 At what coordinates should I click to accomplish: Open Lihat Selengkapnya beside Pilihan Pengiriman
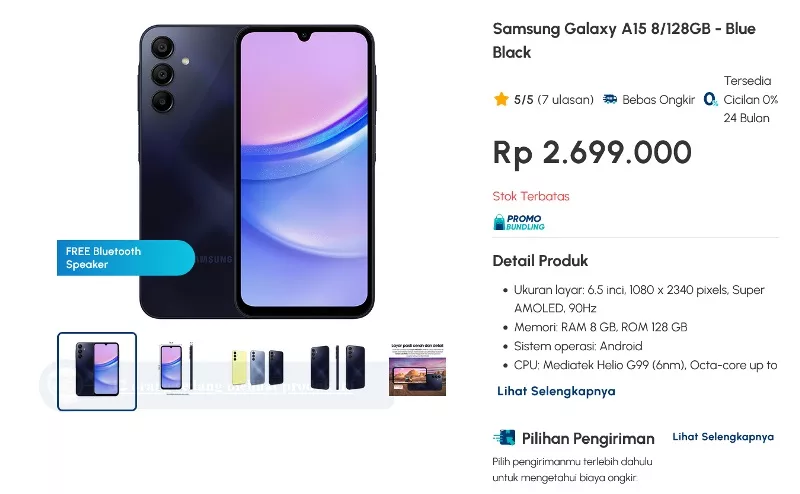[x=723, y=437]
